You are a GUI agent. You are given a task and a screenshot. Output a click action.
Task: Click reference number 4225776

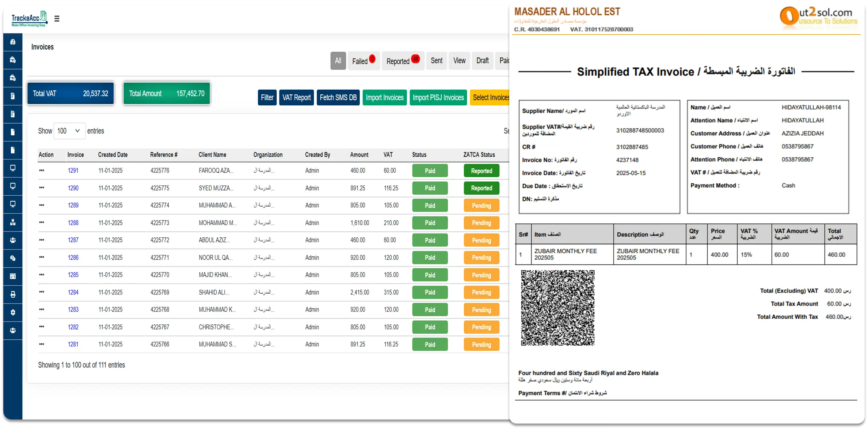point(160,170)
